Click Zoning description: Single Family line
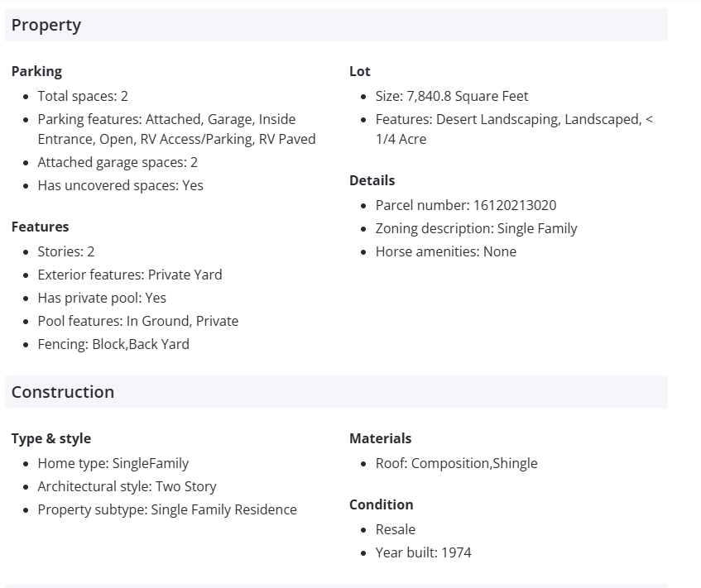This screenshot has height=588, width=701. pos(476,228)
